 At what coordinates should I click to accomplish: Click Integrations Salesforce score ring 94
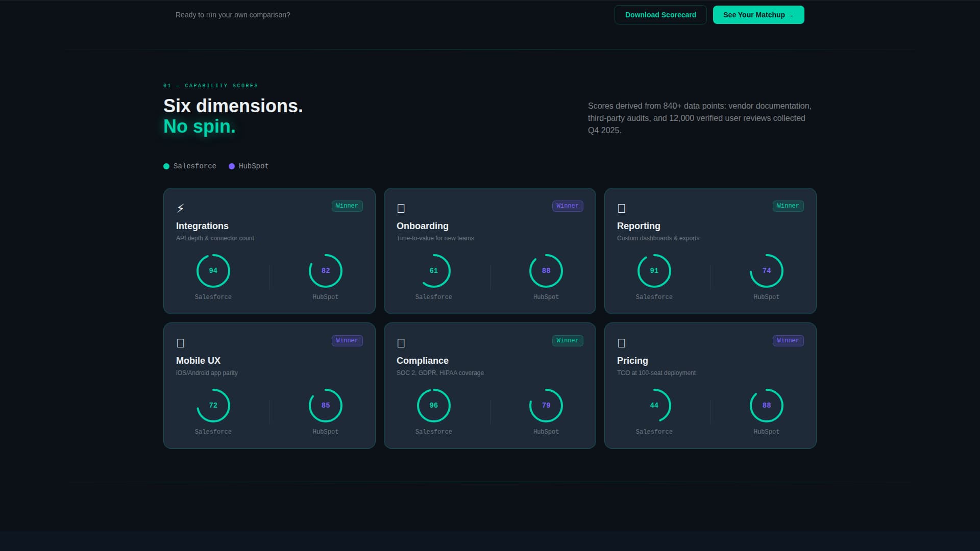click(x=213, y=271)
